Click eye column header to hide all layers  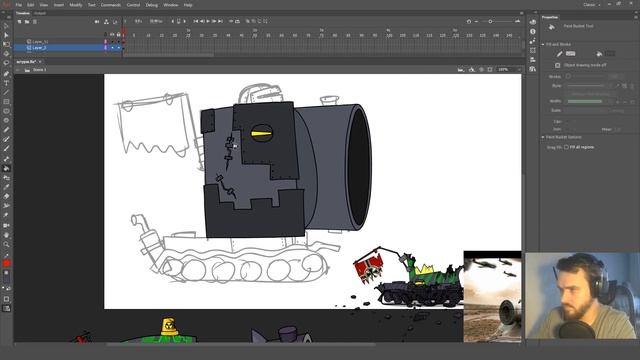tap(112, 34)
